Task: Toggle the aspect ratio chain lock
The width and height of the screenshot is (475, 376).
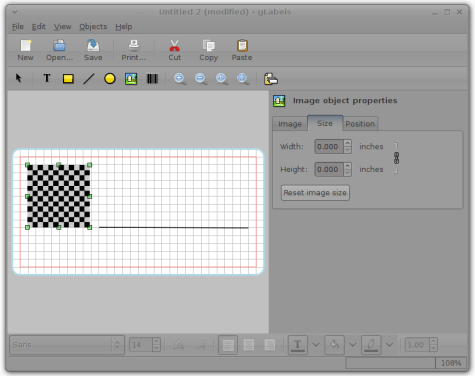Action: tap(396, 158)
